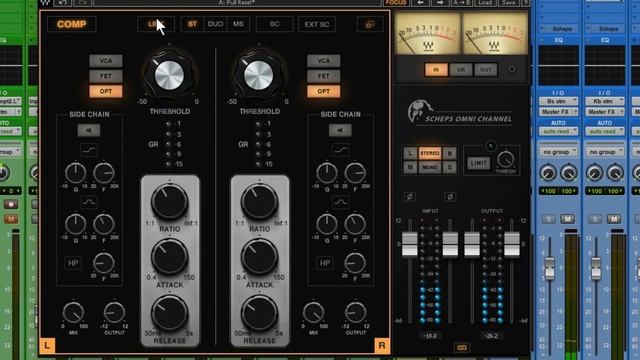Open the Bs stm input selector
The width and height of the screenshot is (640, 360).
pyautogui.click(x=558, y=101)
